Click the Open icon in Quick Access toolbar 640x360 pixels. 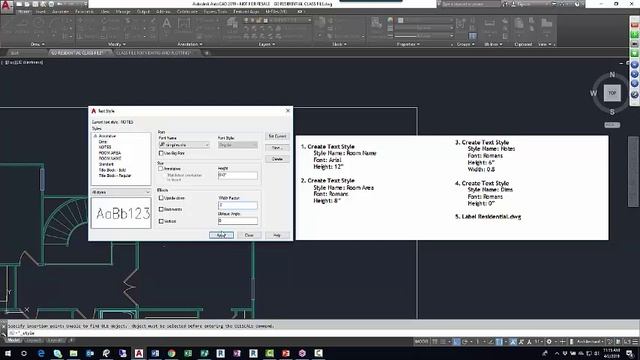(27, 4)
